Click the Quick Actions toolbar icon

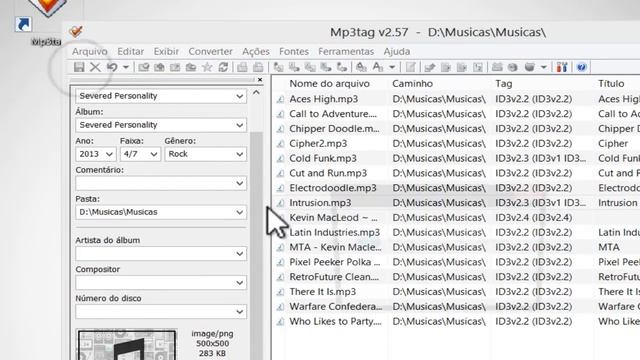(x=378, y=67)
